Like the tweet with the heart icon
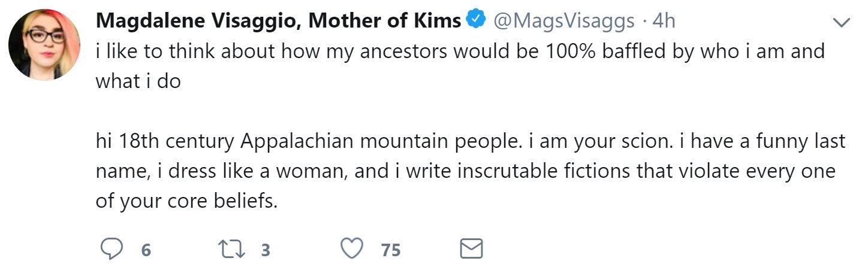 click(x=352, y=249)
